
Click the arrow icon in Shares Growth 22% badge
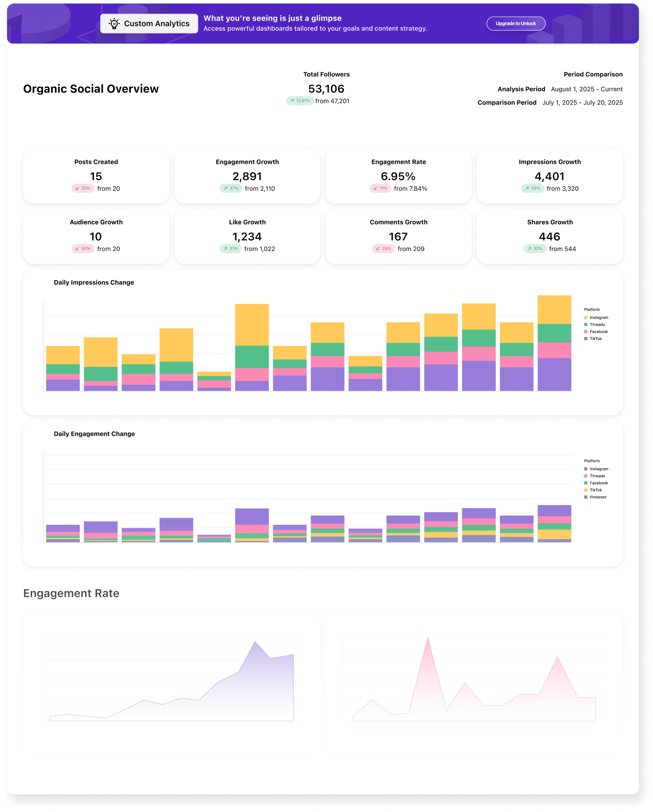pos(529,249)
